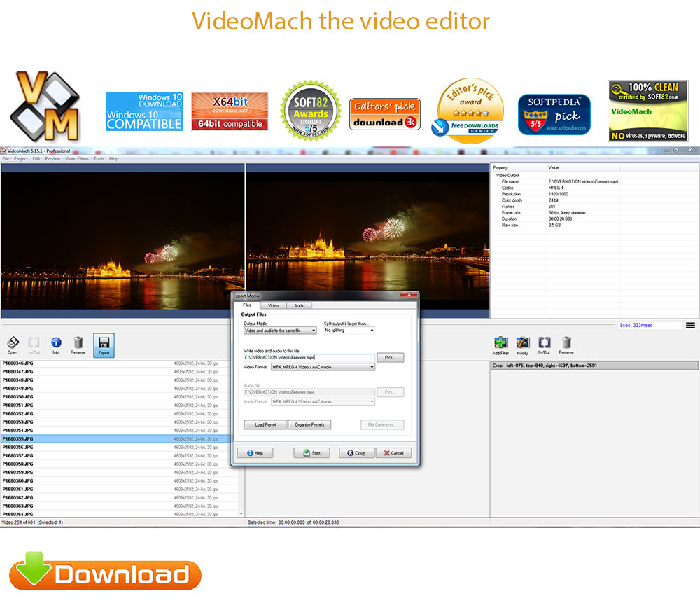Click Pick... next to the video file path
This screenshot has width=700, height=603.
390,357
